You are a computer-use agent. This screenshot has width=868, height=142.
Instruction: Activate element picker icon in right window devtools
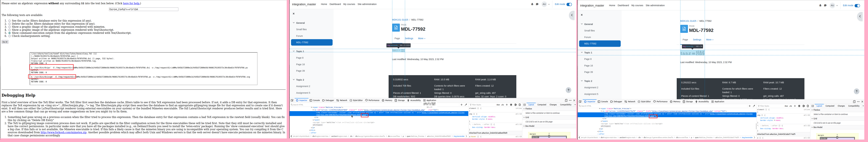580,102
